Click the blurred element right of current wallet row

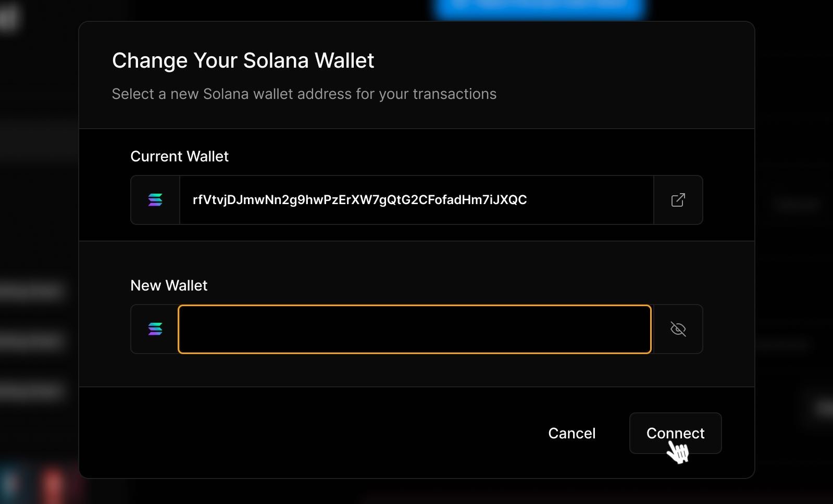tap(796, 205)
